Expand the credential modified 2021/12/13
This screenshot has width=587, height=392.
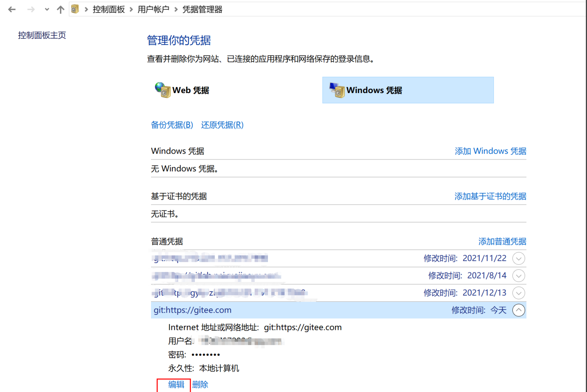(519, 292)
